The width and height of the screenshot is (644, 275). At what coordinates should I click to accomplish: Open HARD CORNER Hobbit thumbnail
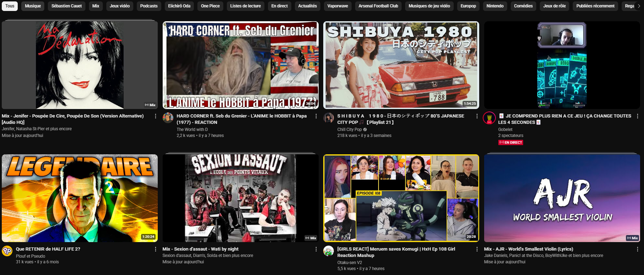(x=241, y=65)
